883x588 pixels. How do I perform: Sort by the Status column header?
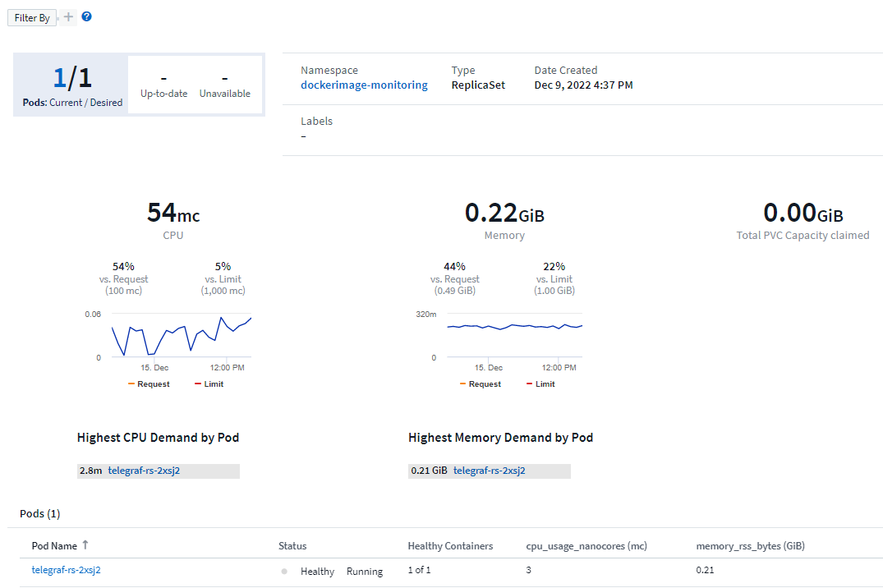click(292, 545)
